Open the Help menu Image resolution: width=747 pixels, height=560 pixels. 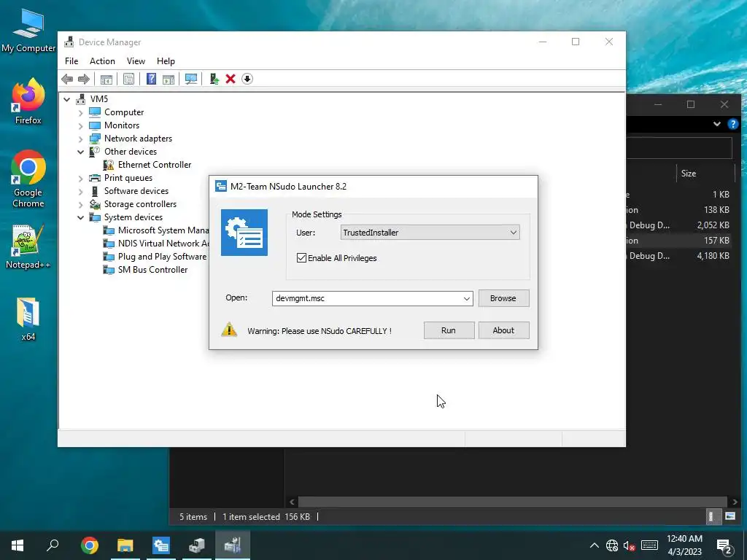click(166, 61)
